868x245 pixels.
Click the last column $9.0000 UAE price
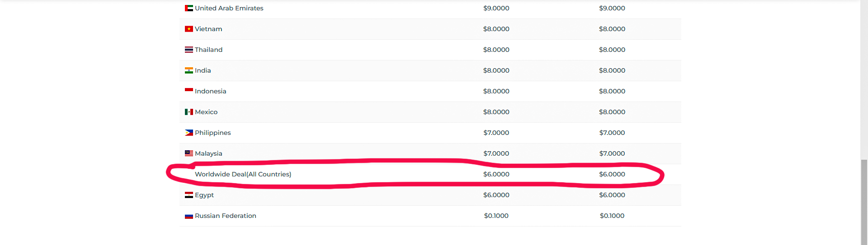click(x=612, y=8)
